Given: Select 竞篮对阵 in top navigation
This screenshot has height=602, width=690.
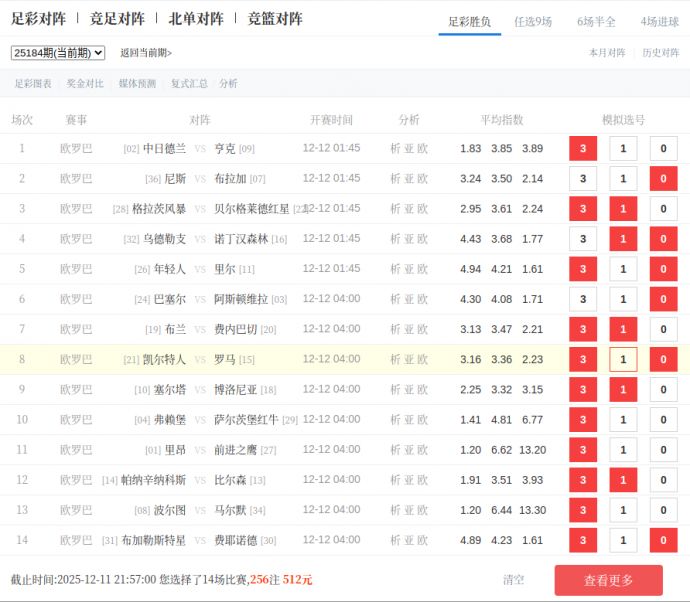Looking at the screenshot, I should click(275, 19).
